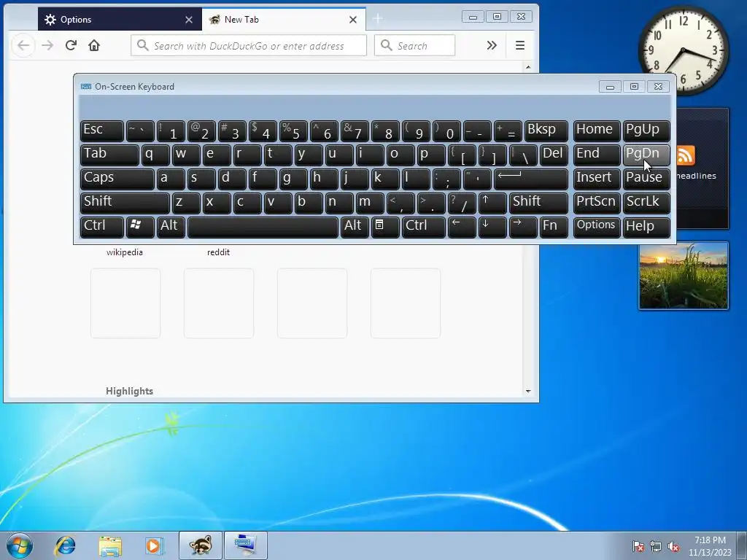Click the network tray icon
The height and width of the screenshot is (560, 747).
[656, 546]
